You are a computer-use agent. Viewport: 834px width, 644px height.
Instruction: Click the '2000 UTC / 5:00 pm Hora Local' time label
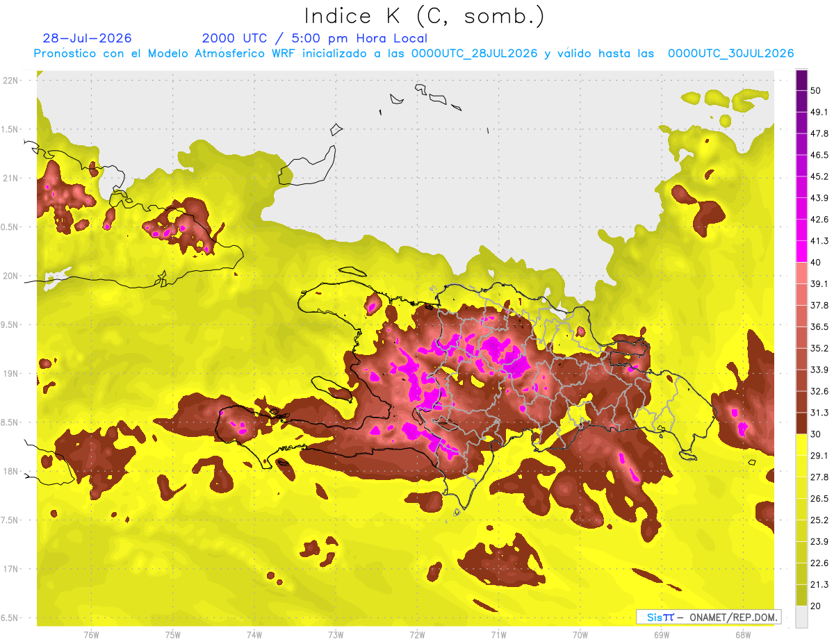[315, 38]
